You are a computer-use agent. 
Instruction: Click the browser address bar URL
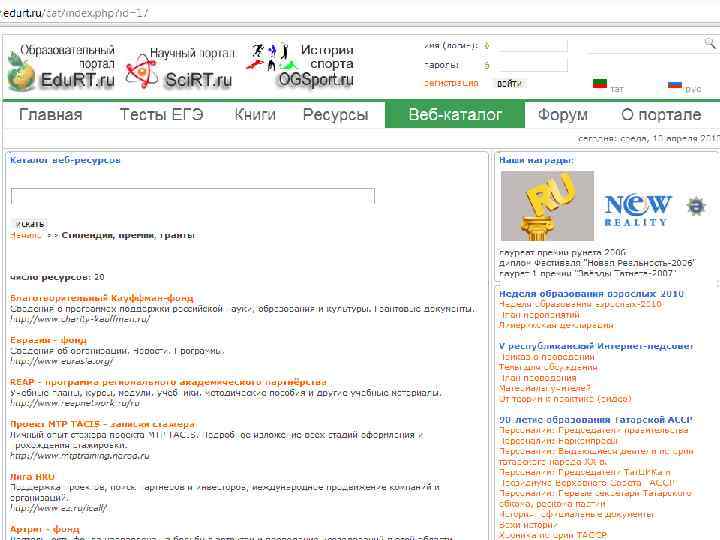[x=76, y=13]
